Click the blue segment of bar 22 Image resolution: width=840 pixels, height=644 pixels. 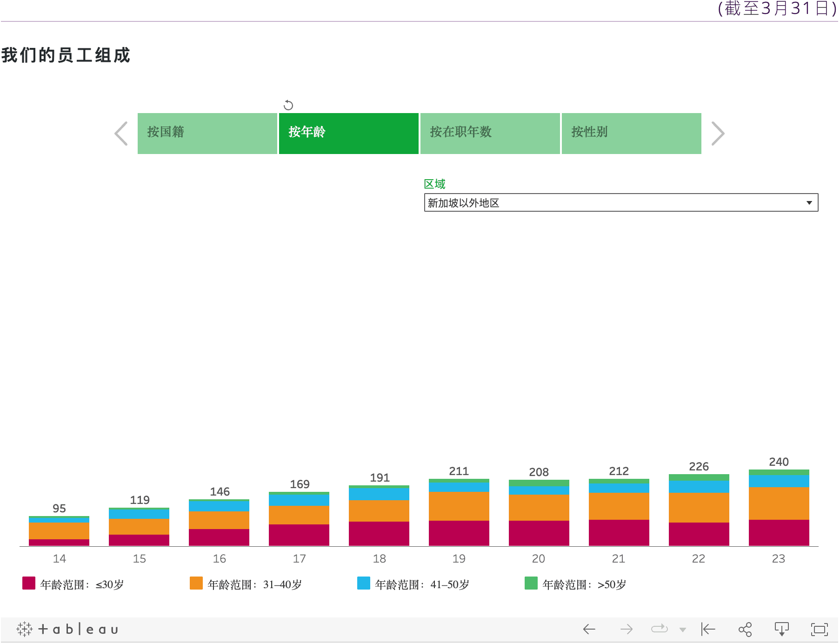pyautogui.click(x=699, y=487)
